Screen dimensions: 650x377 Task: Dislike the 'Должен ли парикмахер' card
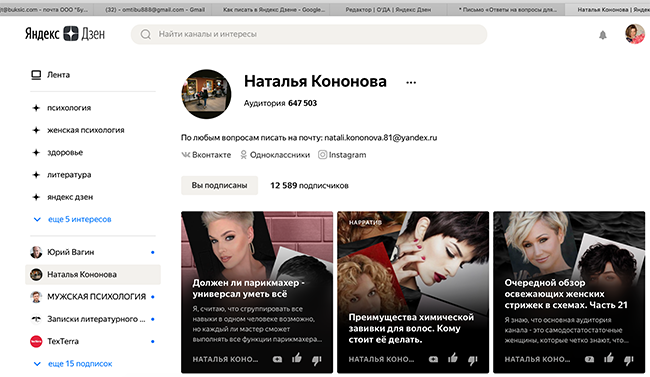(x=316, y=360)
